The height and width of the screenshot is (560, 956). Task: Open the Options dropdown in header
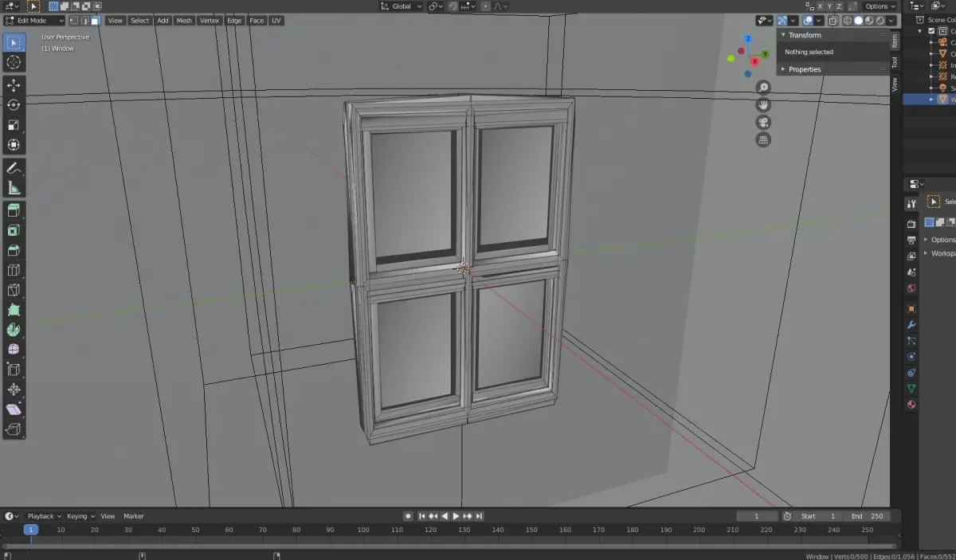[x=881, y=6]
